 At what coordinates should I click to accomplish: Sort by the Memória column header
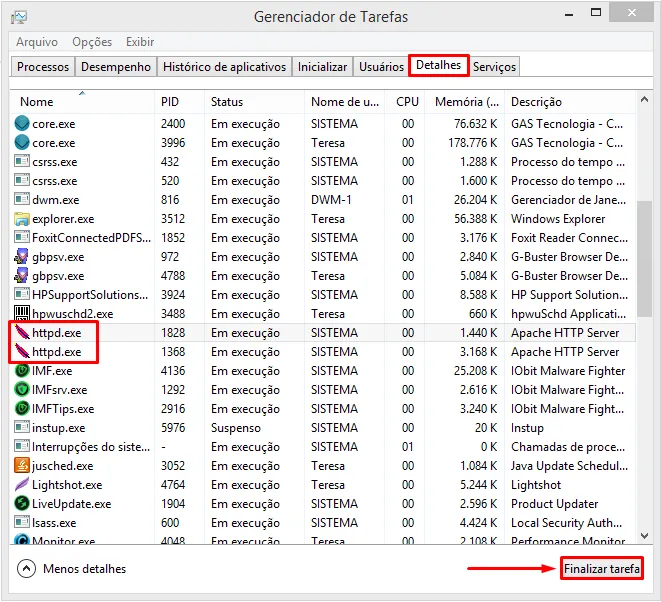465,102
